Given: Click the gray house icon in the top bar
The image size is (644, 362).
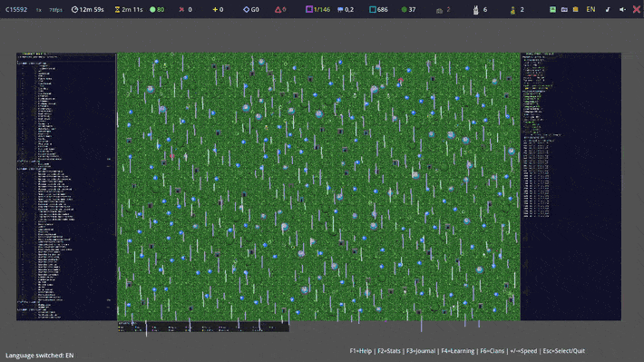Looking at the screenshot, I should pyautogui.click(x=439, y=10).
